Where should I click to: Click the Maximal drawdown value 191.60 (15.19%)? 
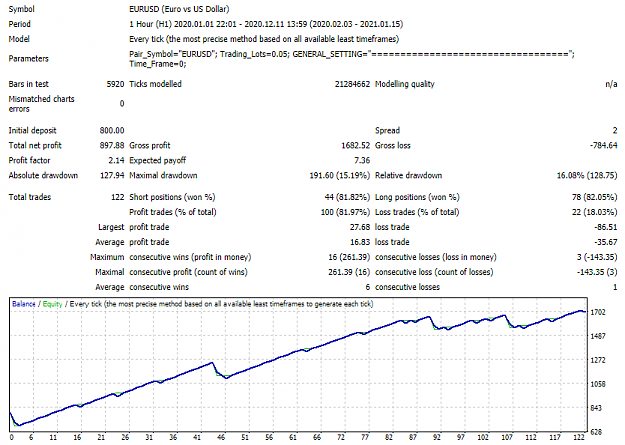pos(340,175)
